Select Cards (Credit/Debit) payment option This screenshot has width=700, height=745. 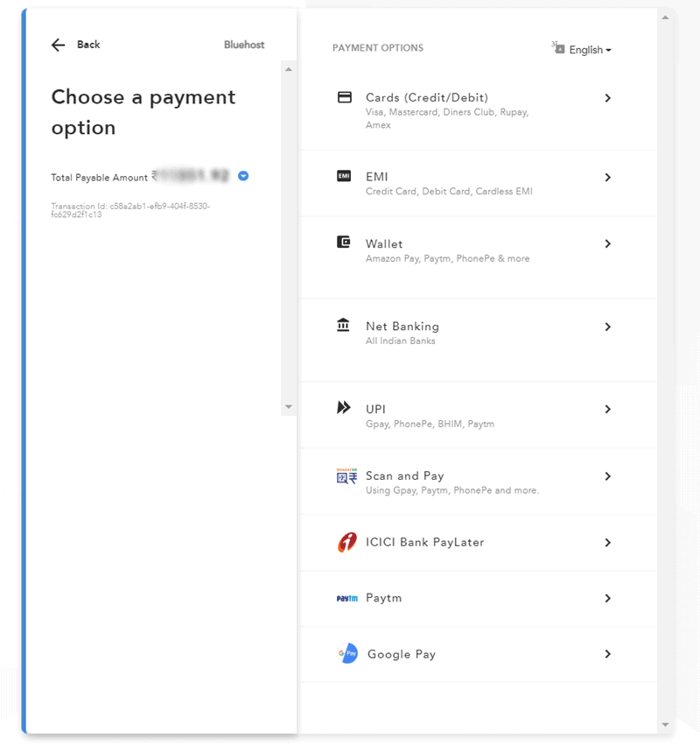tap(479, 110)
